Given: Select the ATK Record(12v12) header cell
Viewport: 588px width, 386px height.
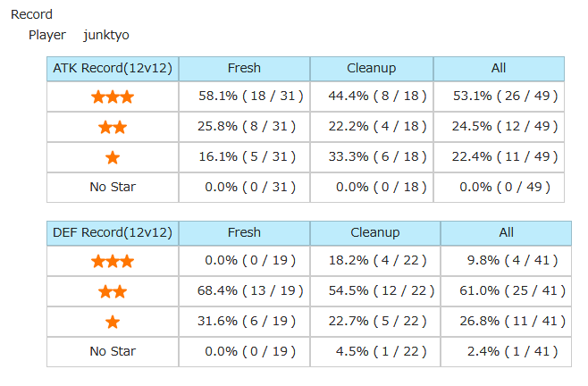Looking at the screenshot, I should pyautogui.click(x=113, y=68).
